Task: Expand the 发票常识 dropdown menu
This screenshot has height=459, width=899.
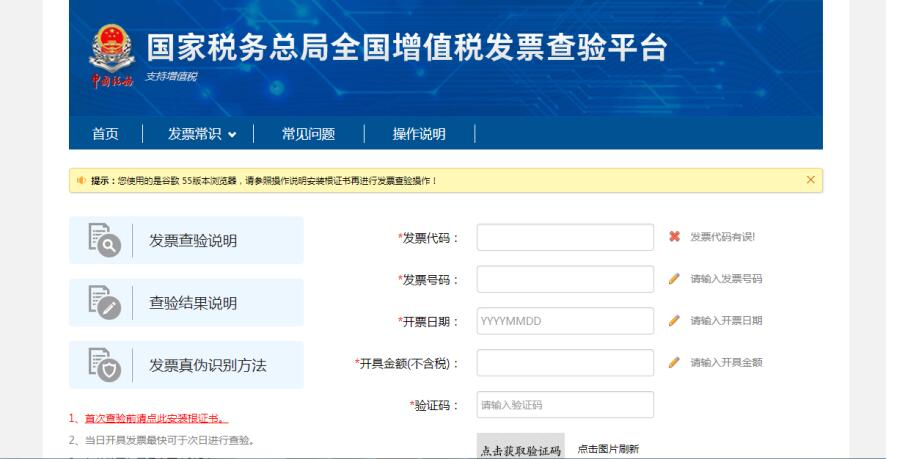Action: (203, 134)
